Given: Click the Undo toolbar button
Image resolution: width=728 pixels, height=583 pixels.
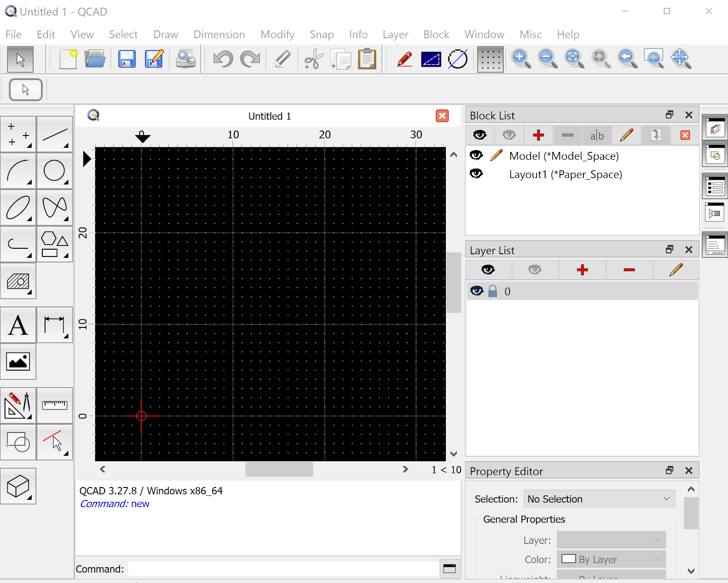Looking at the screenshot, I should [x=223, y=59].
